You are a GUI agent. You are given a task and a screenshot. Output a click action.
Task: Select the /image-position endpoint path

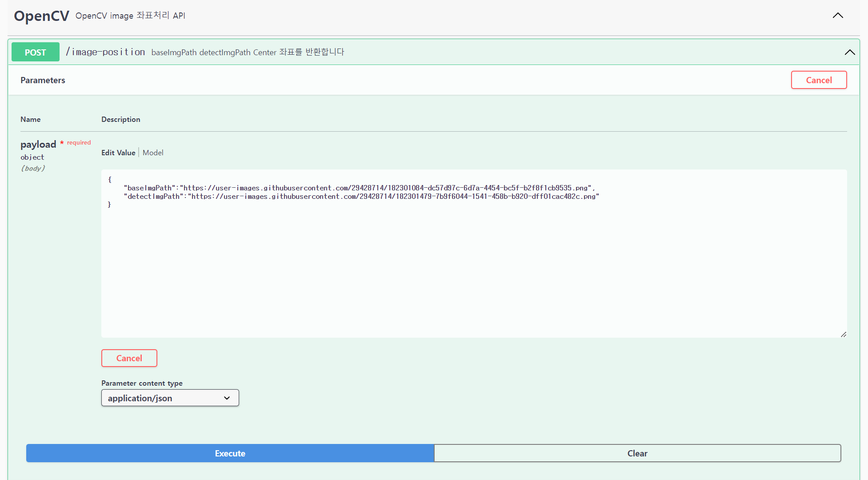click(105, 52)
